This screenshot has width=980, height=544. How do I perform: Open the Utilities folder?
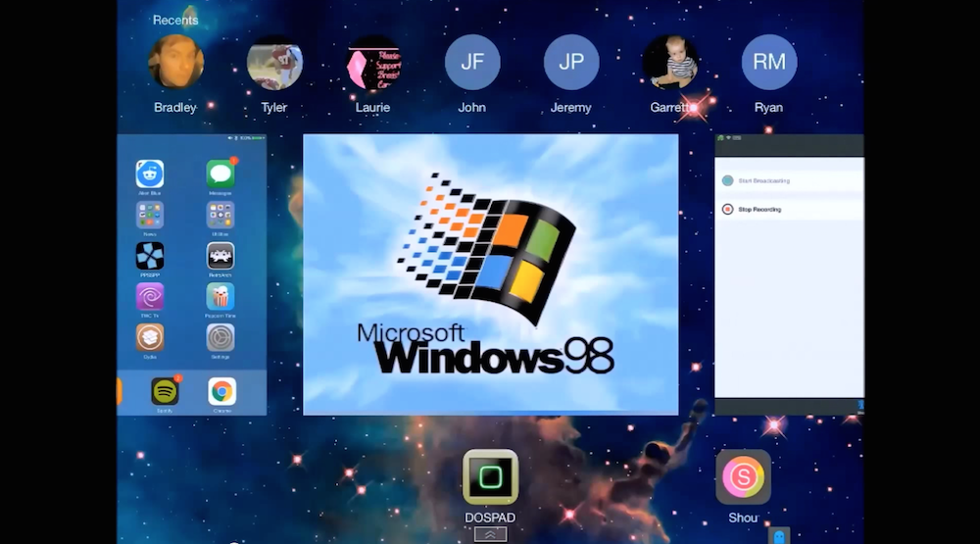(220, 215)
